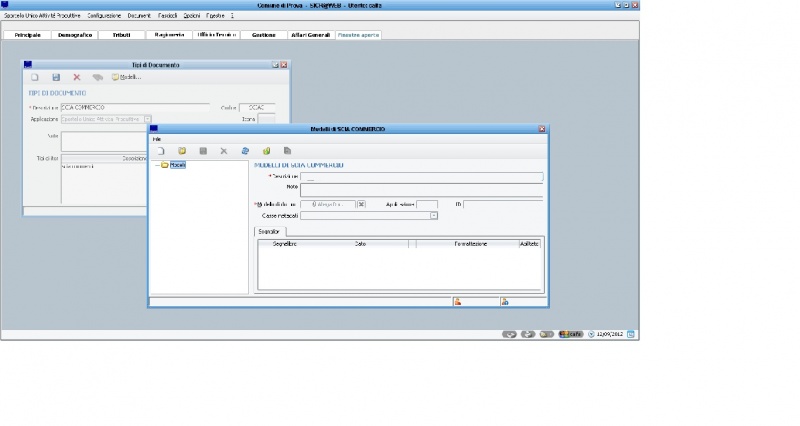The image size is (800, 426).
Task: Click the Modelli... button
Action: pos(126,77)
